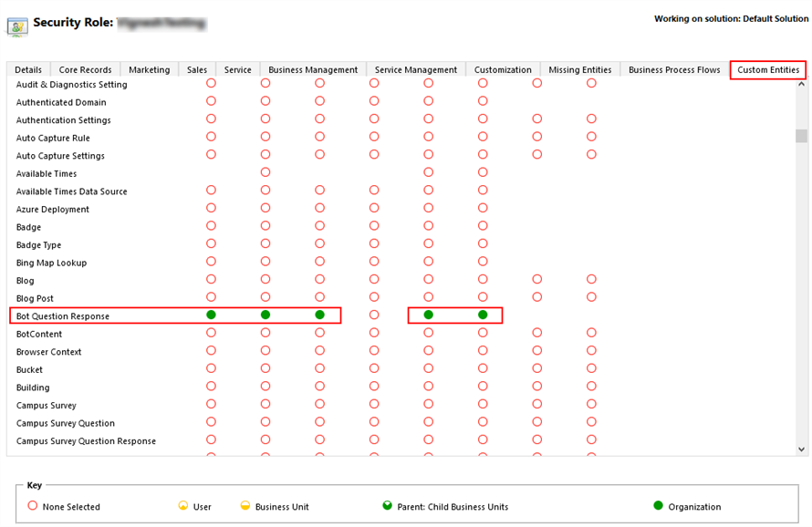This screenshot has height=527, width=812.
Task: Click the last green circle in Bot Question Response row
Action: 483,315
